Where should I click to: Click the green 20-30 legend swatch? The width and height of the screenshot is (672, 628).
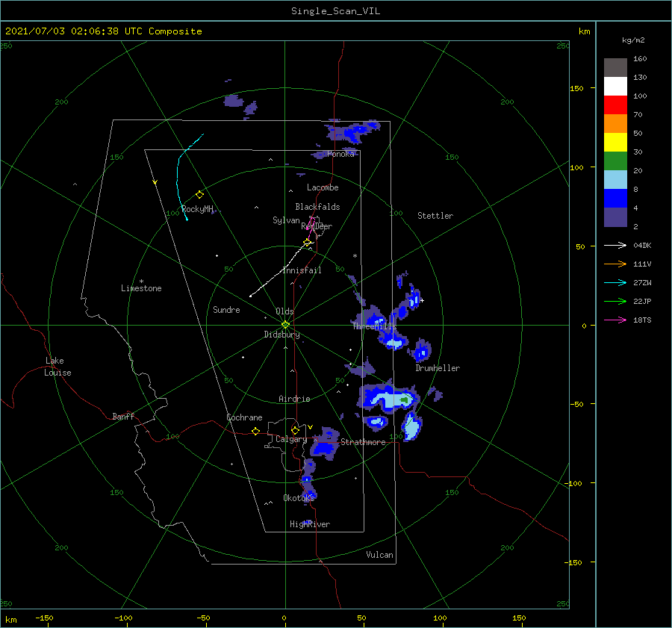tap(615, 161)
